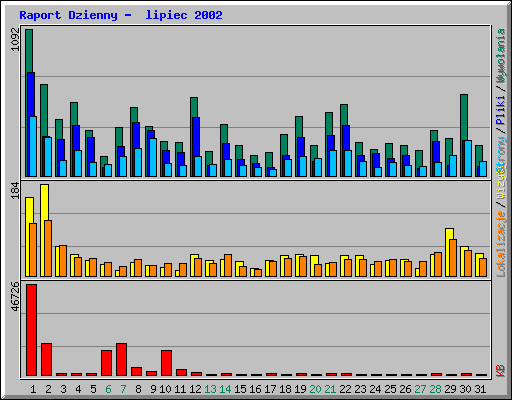Click day label "17" on the x-axis
The image size is (512, 400).
click(x=270, y=389)
